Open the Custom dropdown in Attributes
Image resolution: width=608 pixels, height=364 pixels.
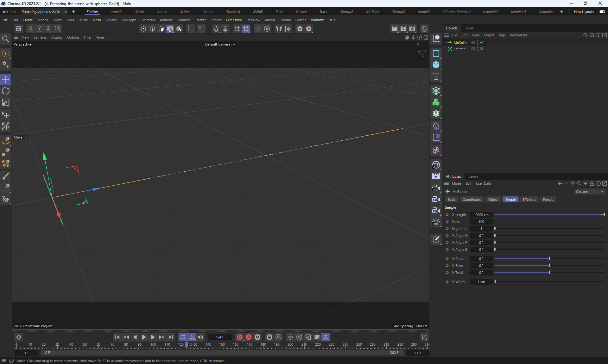pyautogui.click(x=590, y=192)
